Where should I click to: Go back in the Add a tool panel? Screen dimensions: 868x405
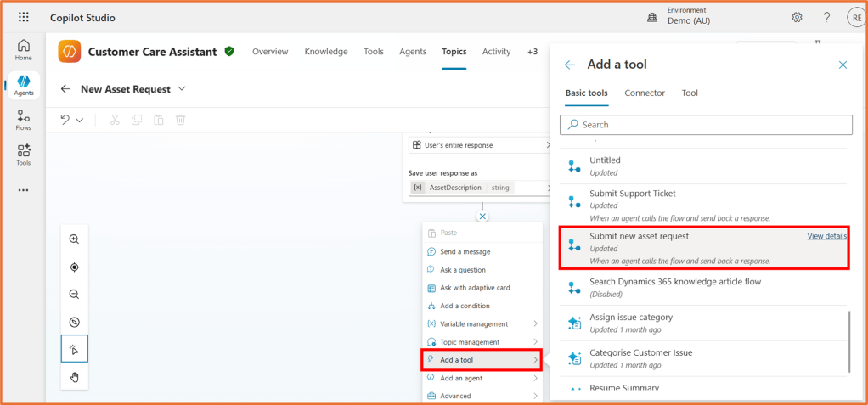point(570,65)
